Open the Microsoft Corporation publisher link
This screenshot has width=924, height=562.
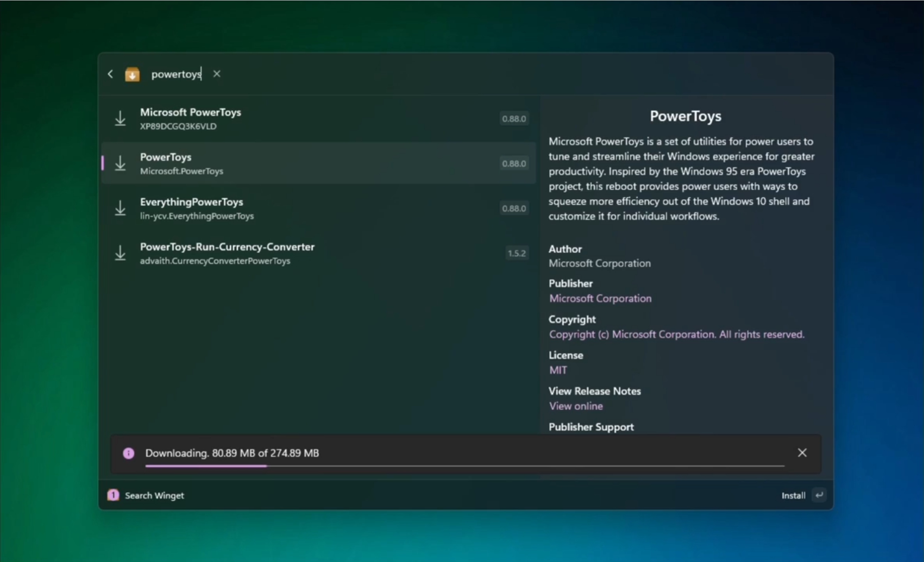coord(600,298)
